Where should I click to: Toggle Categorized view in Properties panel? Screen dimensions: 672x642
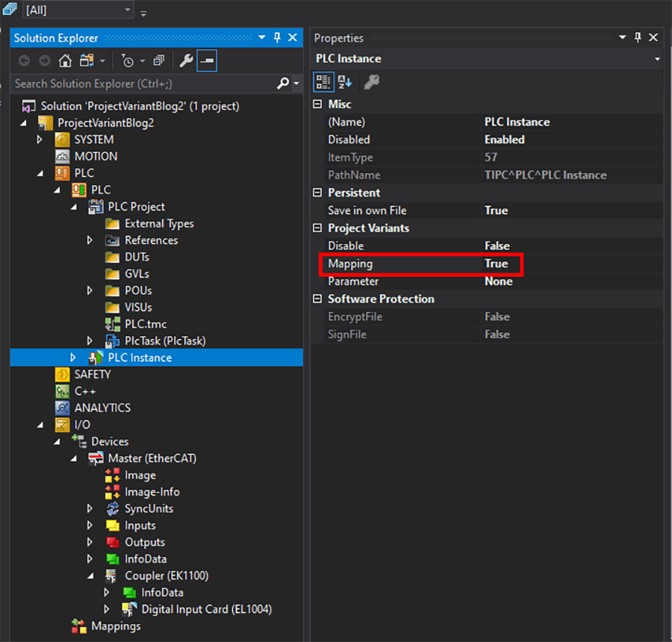coord(323,82)
